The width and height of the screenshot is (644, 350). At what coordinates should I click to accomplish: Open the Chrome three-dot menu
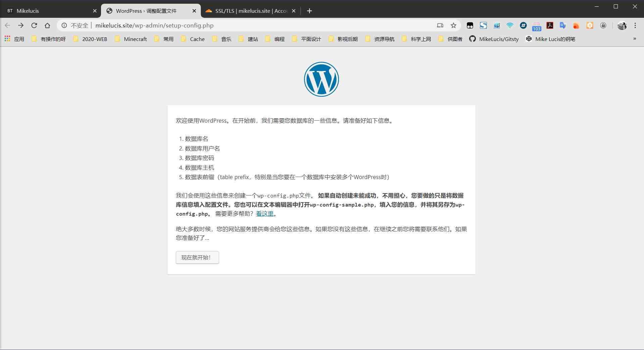coord(635,25)
